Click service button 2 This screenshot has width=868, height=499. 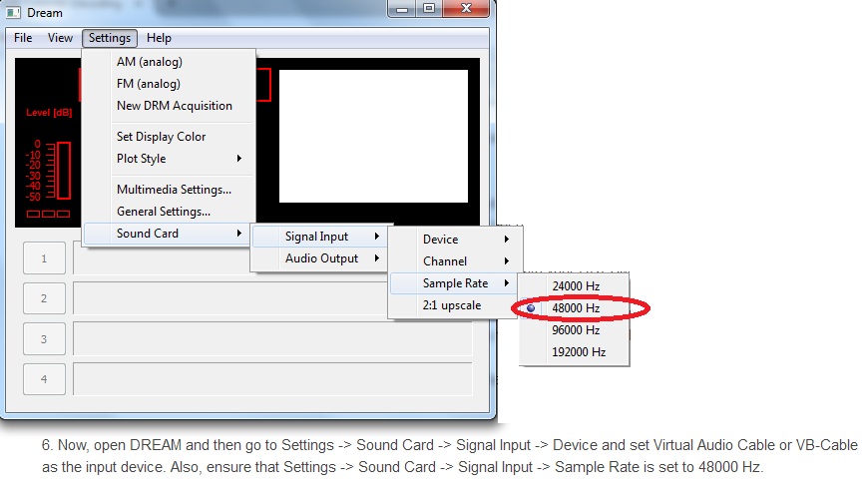44,298
